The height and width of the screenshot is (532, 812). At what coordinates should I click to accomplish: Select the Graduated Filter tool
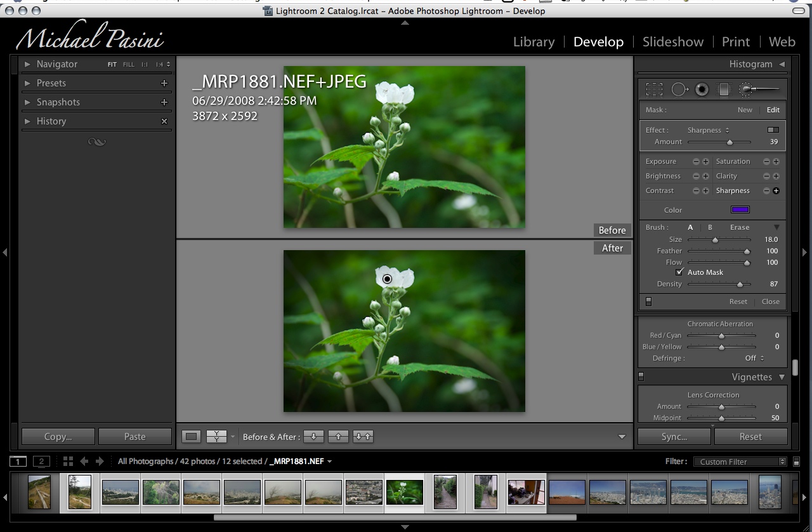(x=723, y=90)
